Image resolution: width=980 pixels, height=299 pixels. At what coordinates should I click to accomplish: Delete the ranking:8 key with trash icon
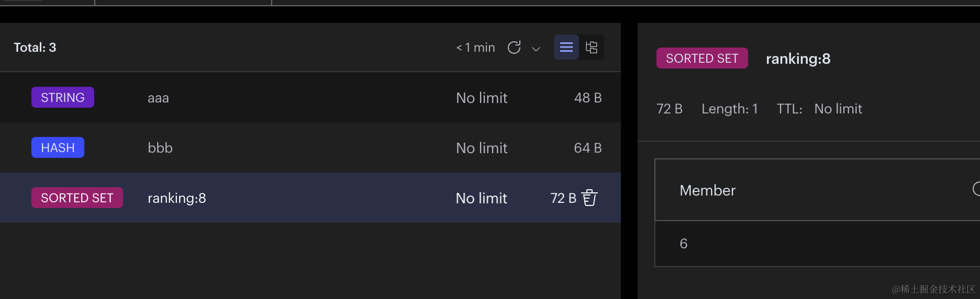[x=589, y=198]
